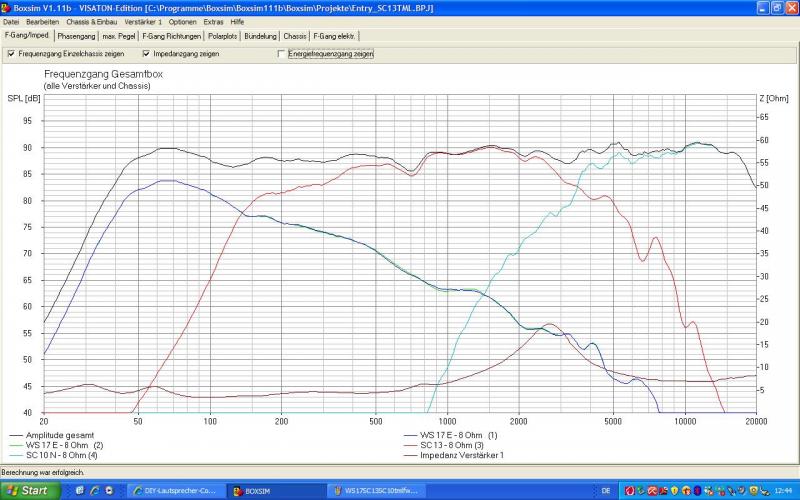800x500 pixels.
Task: Click the Internet Explorer quick launch icon
Action: tap(93, 491)
